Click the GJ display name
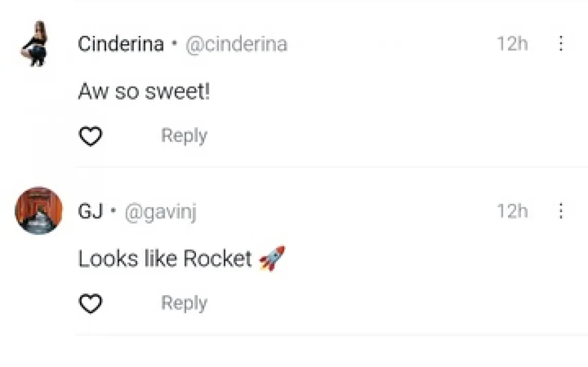 90,211
